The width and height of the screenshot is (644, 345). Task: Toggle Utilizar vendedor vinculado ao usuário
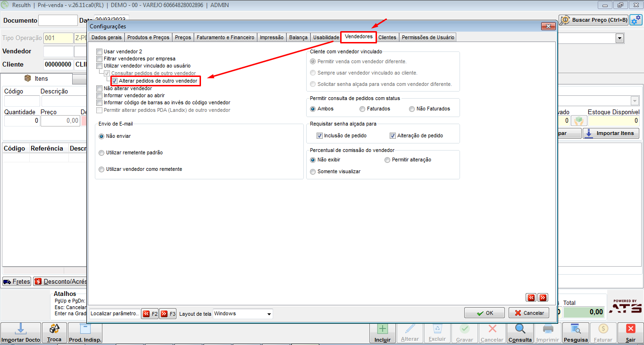point(99,66)
